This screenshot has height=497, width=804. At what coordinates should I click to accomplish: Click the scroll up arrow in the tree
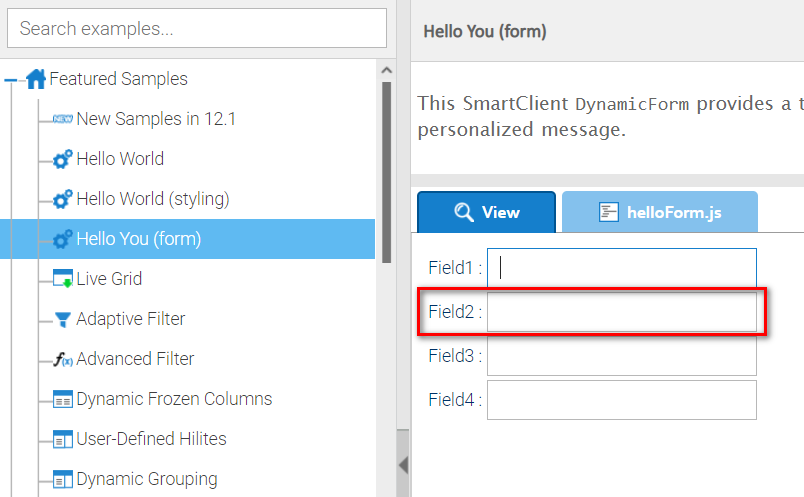[x=386, y=69]
